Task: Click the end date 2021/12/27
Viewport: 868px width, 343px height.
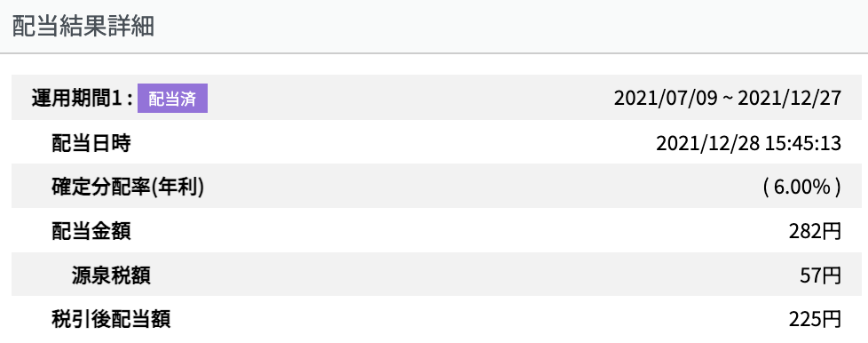Action: pos(789,99)
